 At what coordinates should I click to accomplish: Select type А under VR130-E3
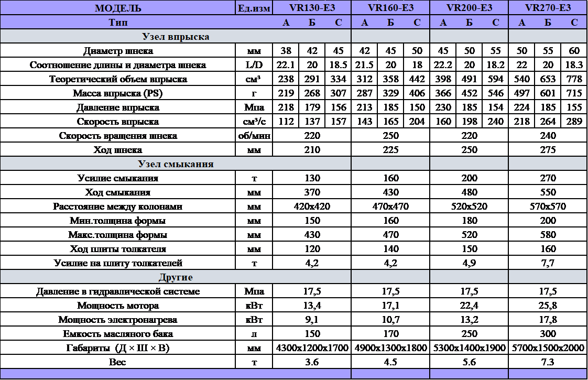click(286, 23)
